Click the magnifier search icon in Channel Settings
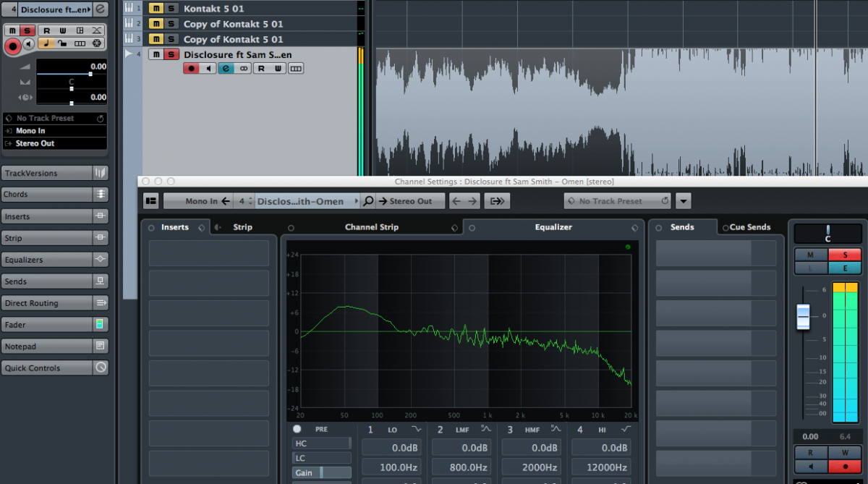Screen dimensions: 868x484 368,201
